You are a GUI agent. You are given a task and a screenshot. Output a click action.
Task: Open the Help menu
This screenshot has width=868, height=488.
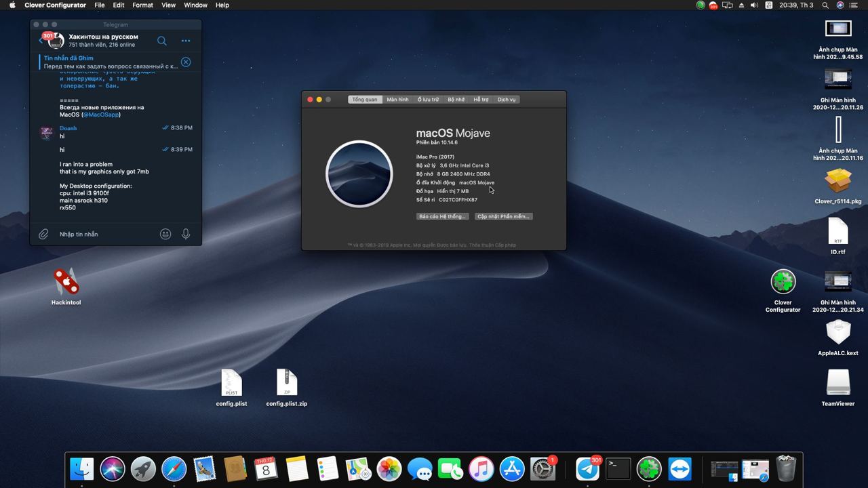tap(222, 5)
